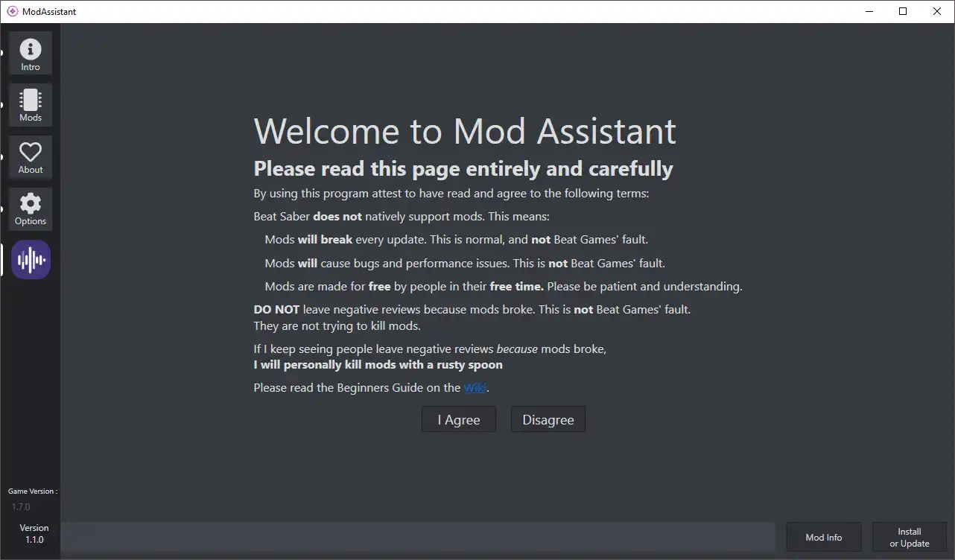Click the line starting 'DO NOT leave negative reviews'

(x=472, y=309)
